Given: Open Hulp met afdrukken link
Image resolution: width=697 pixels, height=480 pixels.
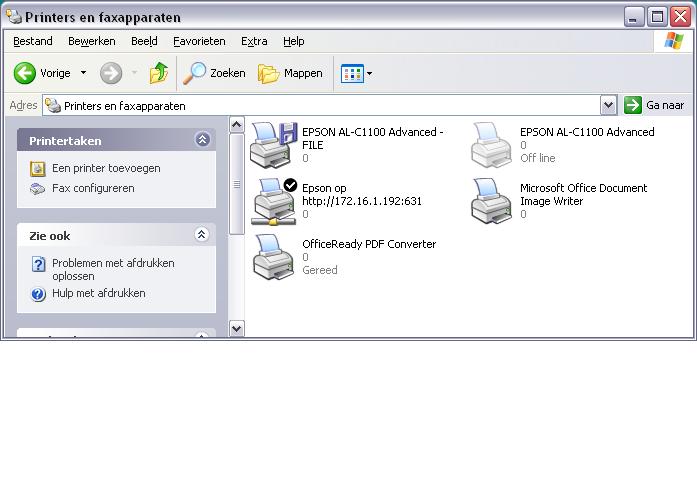Looking at the screenshot, I should (99, 293).
